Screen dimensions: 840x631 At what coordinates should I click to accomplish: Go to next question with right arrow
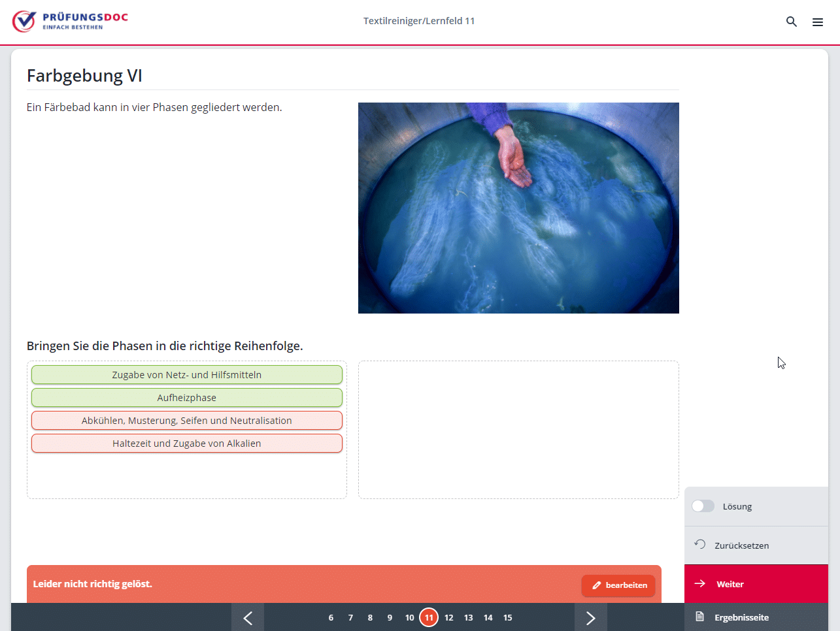click(x=590, y=618)
